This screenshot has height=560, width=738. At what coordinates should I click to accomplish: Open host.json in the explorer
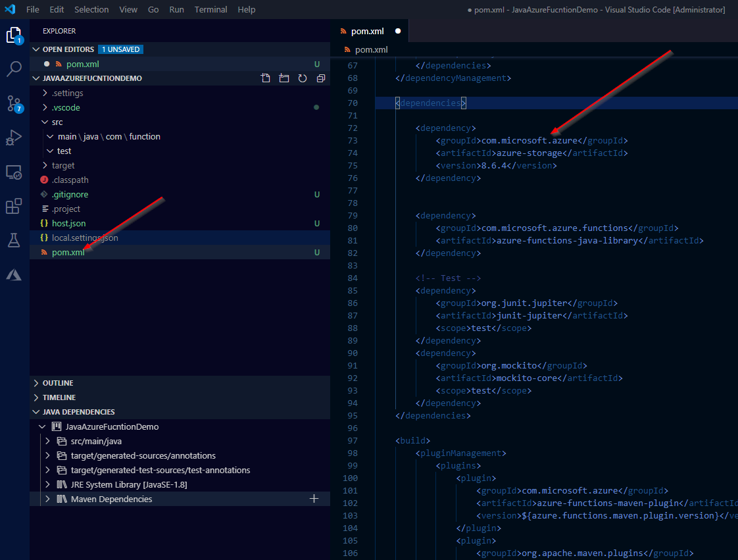(68, 223)
